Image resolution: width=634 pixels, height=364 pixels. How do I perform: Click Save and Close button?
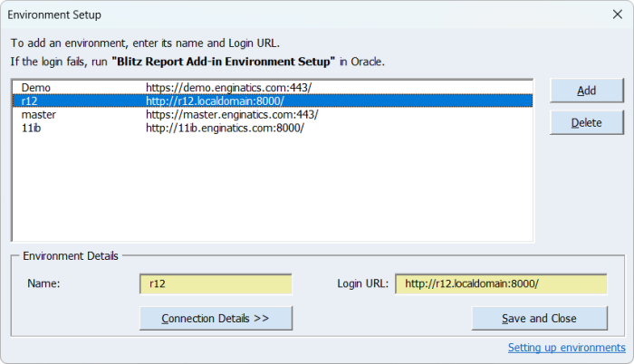coord(540,319)
